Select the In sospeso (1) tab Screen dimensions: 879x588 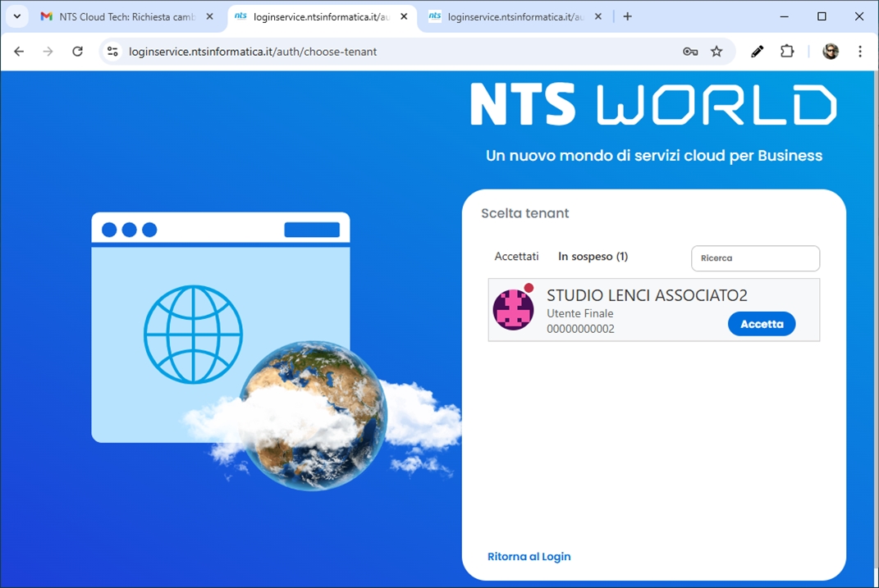593,257
